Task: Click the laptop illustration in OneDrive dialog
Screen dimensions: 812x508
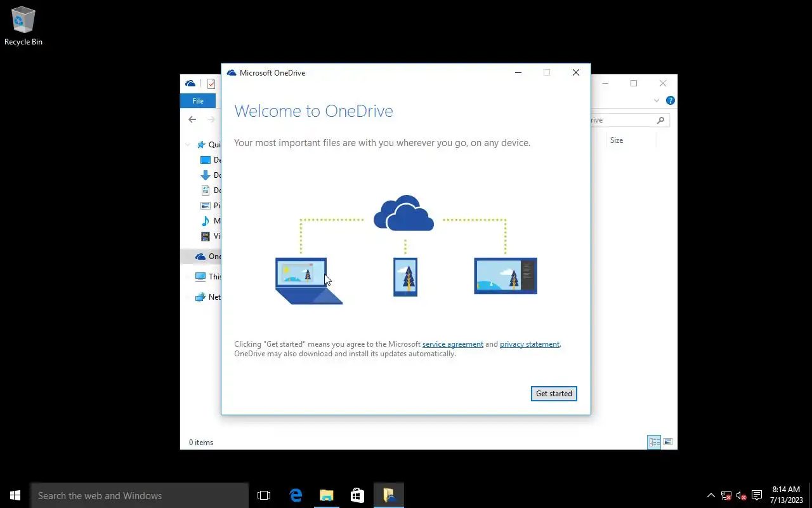Action: (308, 281)
